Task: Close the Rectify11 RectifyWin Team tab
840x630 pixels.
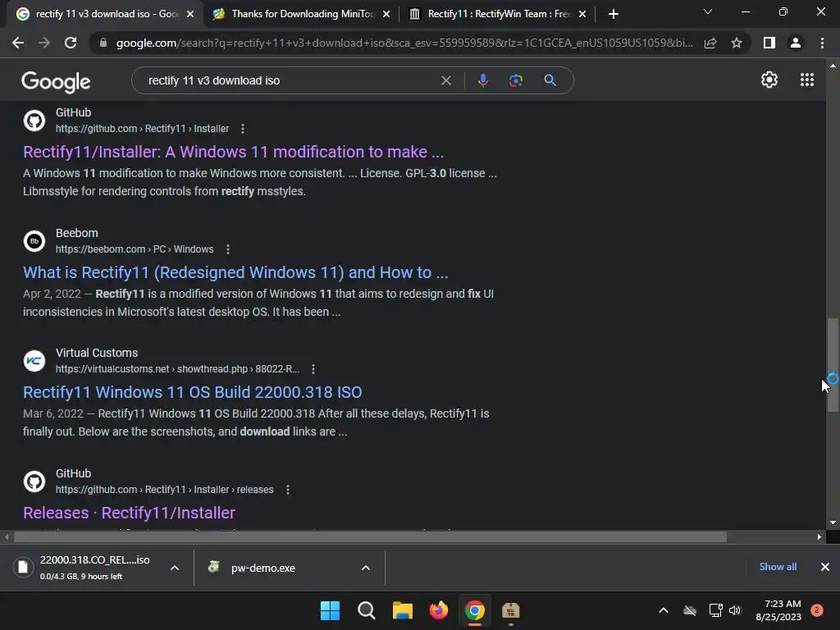Action: tap(582, 14)
